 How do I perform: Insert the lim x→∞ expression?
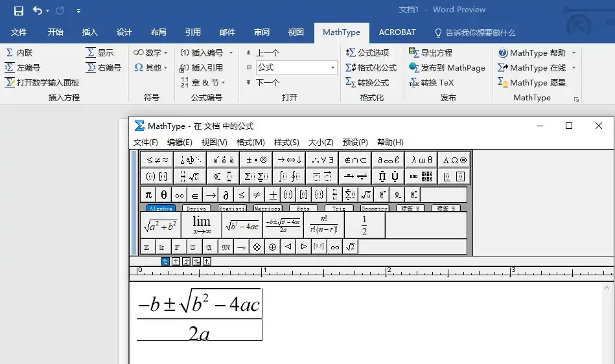point(202,225)
